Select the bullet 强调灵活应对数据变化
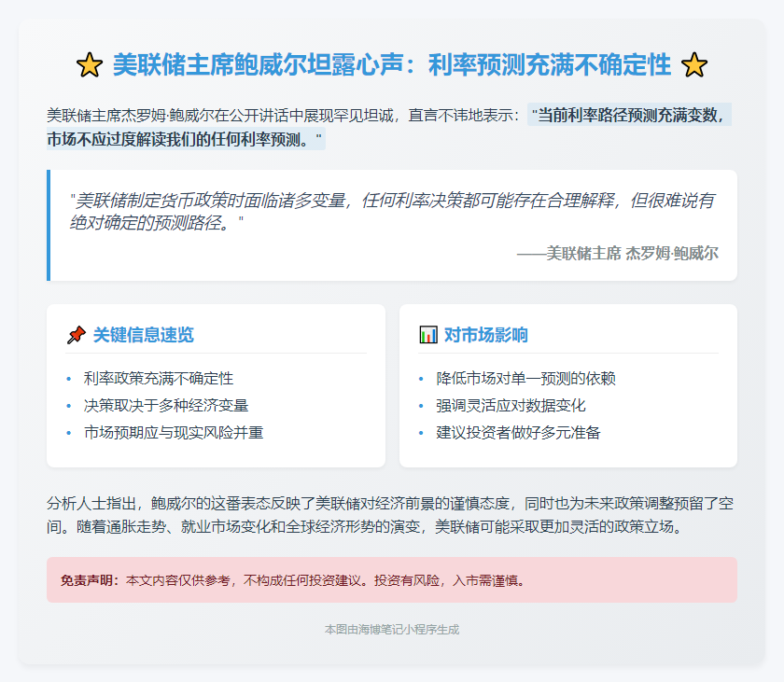The height and width of the screenshot is (682, 784). coord(511,406)
